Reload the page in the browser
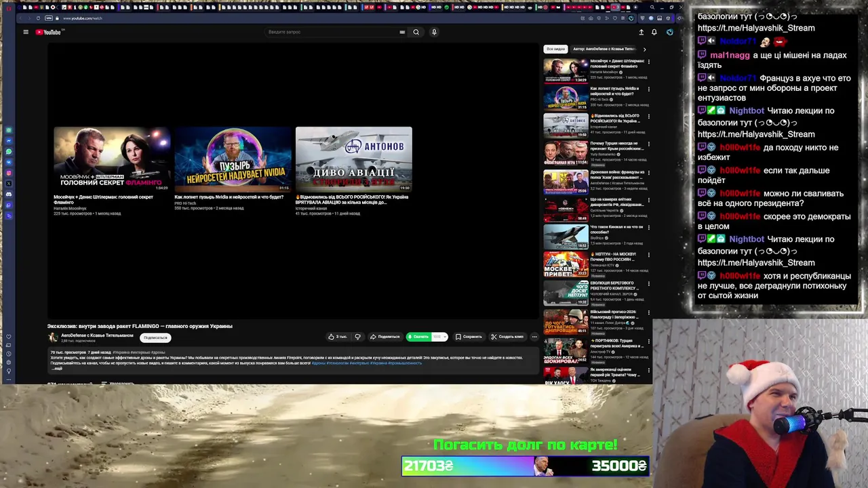Viewport: 868px width, 488px height. click(x=38, y=18)
